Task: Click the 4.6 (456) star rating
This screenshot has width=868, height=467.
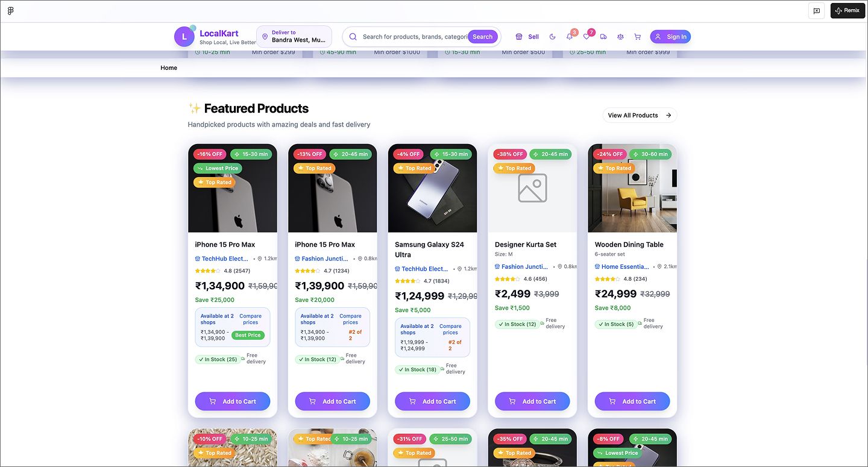Action: point(521,279)
